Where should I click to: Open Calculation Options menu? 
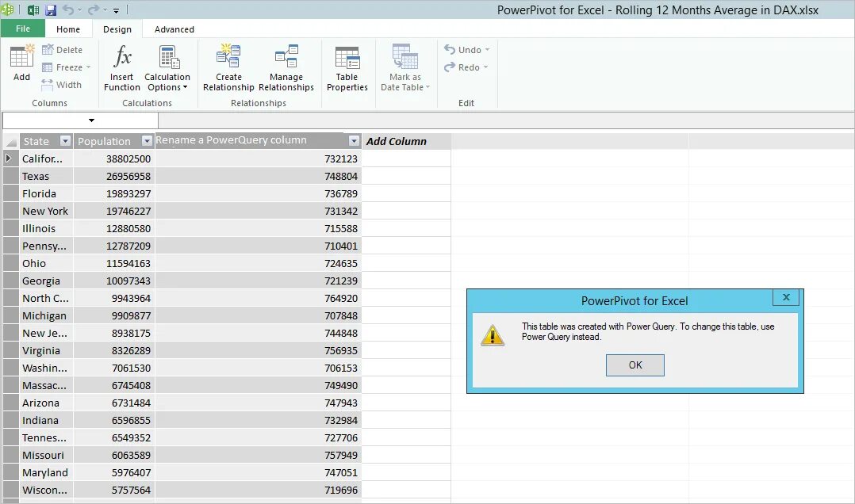(x=167, y=68)
